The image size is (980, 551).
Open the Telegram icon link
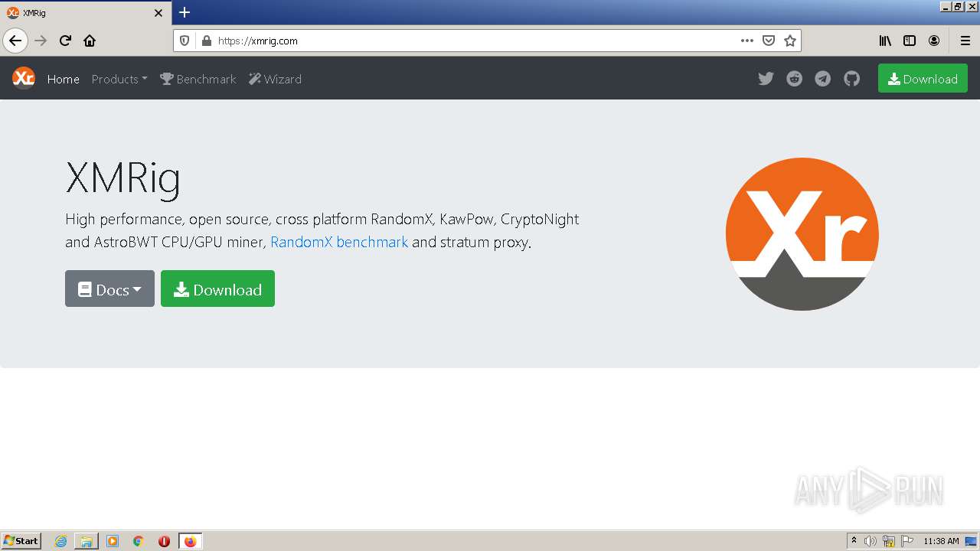(x=823, y=79)
